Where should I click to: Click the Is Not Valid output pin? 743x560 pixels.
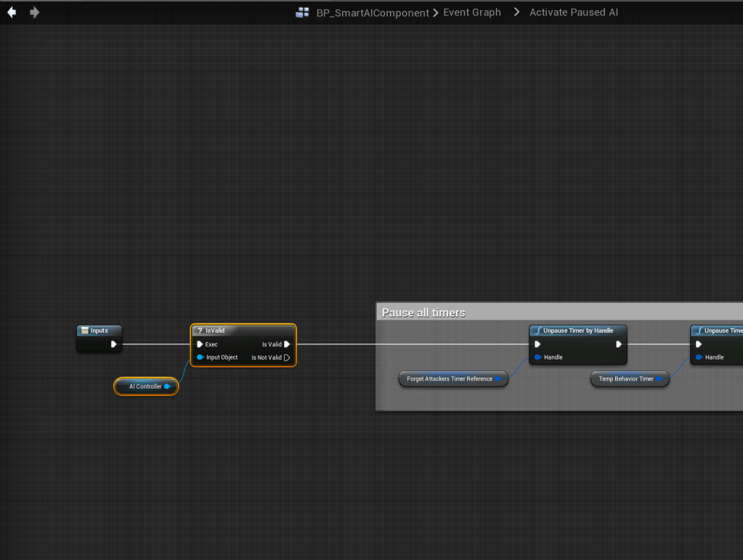coord(287,357)
